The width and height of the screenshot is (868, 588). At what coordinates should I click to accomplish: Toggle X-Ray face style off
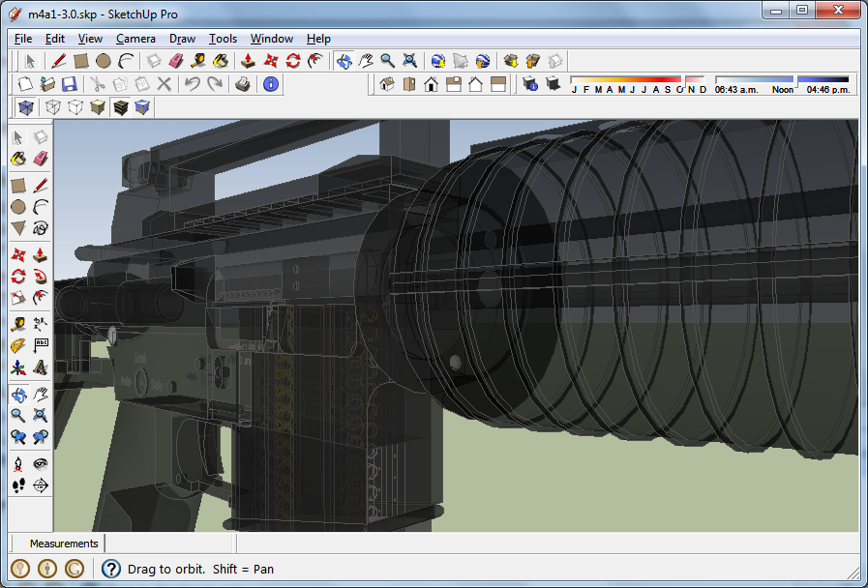coord(25,107)
